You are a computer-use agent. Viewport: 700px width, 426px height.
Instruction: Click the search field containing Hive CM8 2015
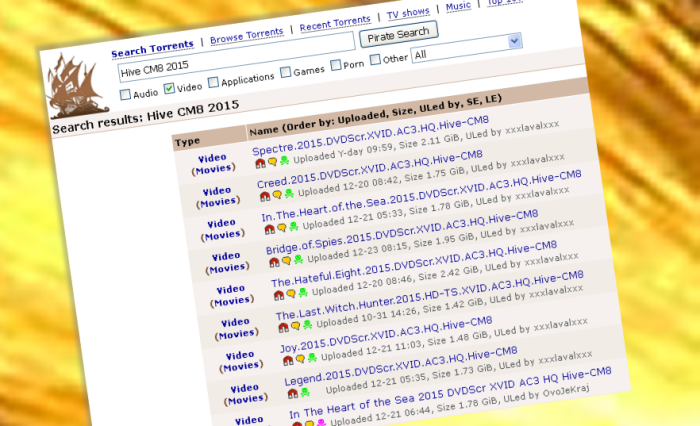point(237,58)
